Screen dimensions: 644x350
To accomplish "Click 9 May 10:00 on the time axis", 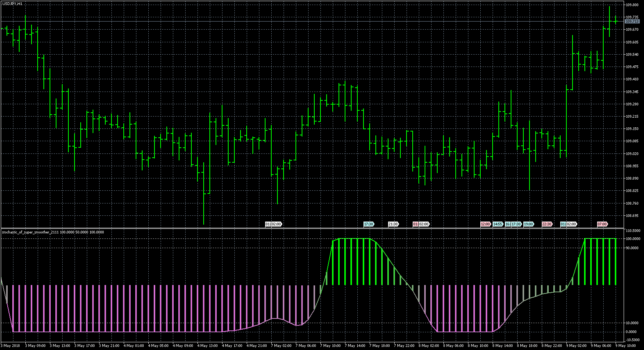I will [x=626, y=346].
